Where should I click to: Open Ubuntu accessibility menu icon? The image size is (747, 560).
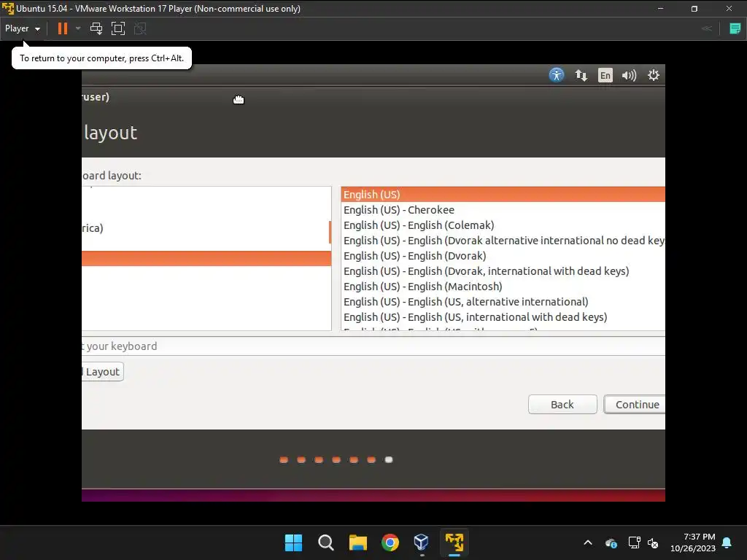point(556,75)
